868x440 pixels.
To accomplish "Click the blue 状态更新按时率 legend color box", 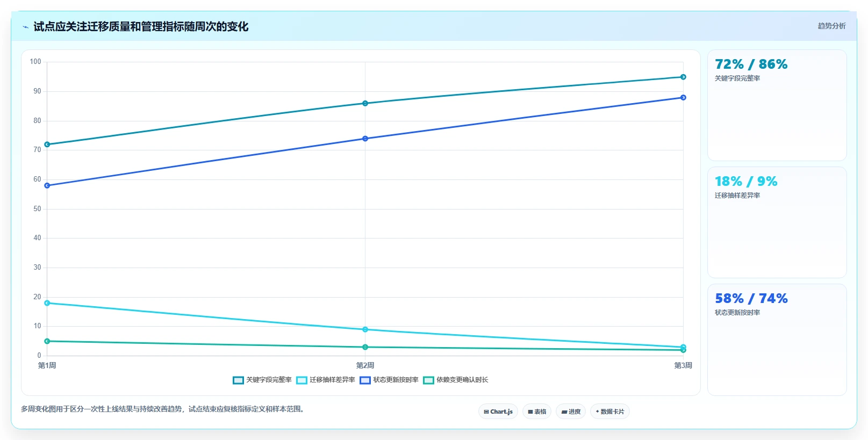I will (365, 380).
